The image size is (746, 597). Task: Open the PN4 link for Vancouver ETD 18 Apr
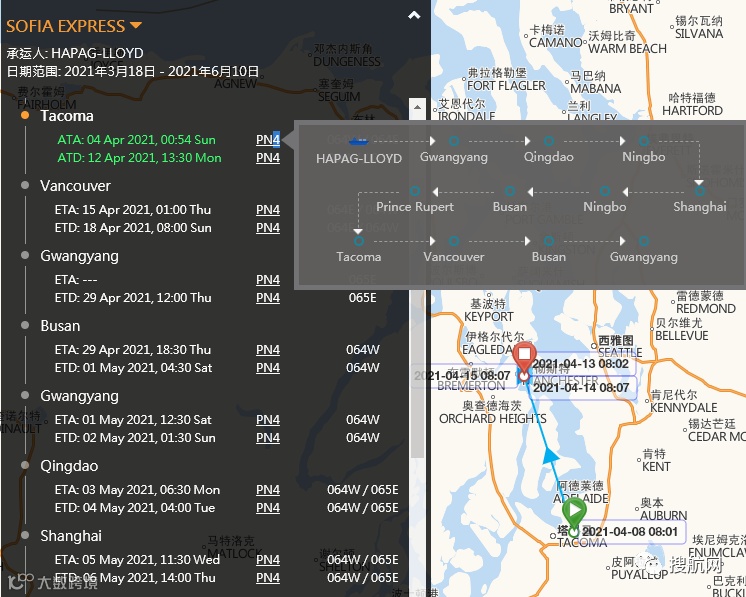pyautogui.click(x=268, y=227)
